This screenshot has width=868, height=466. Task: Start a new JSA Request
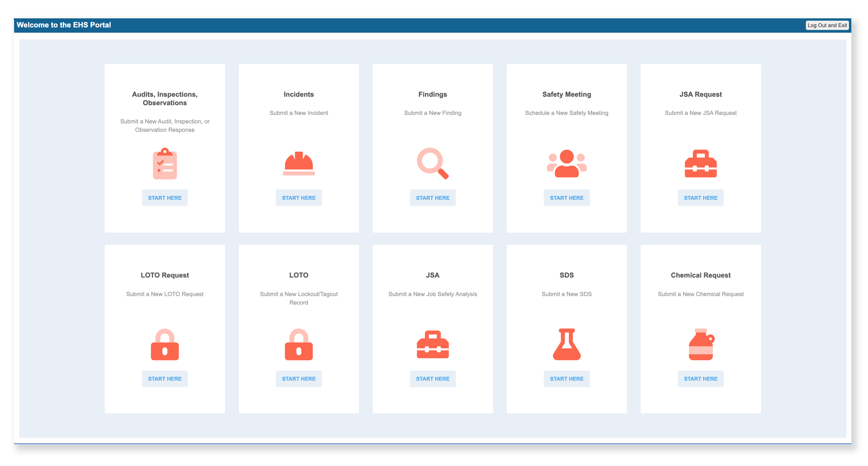point(700,197)
